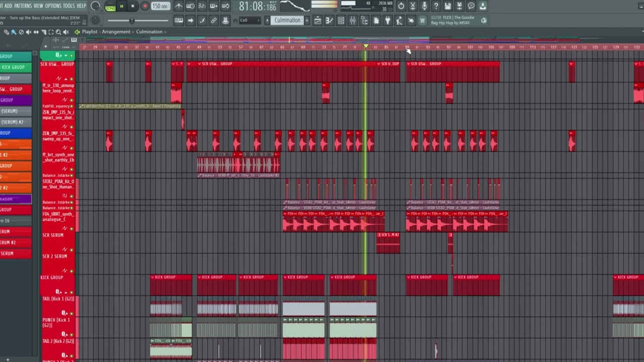This screenshot has height=362, width=644.
Task: Open the HELP menu
Action: [81, 6]
